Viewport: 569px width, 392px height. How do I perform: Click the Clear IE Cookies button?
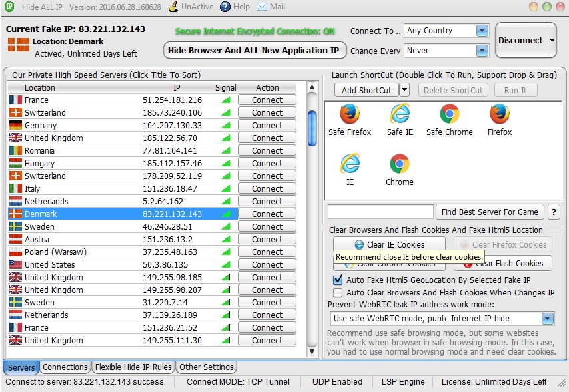pyautogui.click(x=389, y=244)
